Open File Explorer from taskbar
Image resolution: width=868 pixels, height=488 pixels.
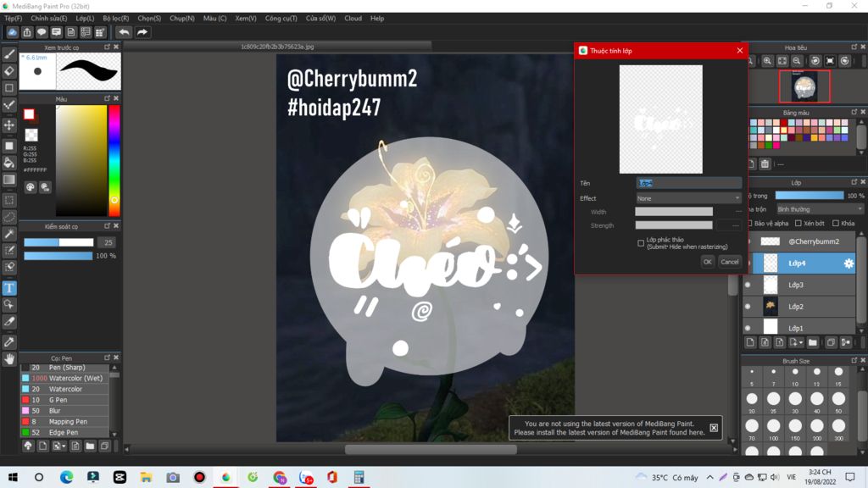146,477
